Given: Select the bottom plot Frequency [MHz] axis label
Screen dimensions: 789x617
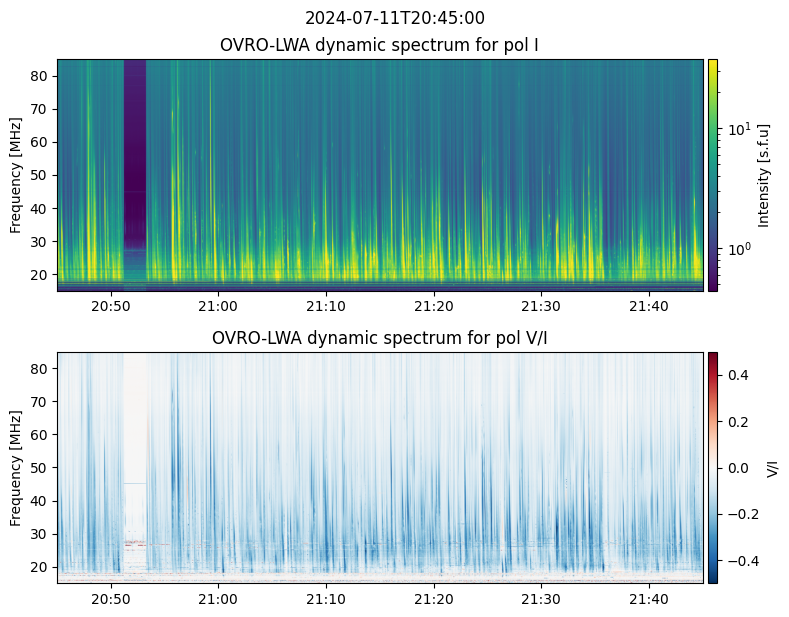Looking at the screenshot, I should [x=16, y=468].
